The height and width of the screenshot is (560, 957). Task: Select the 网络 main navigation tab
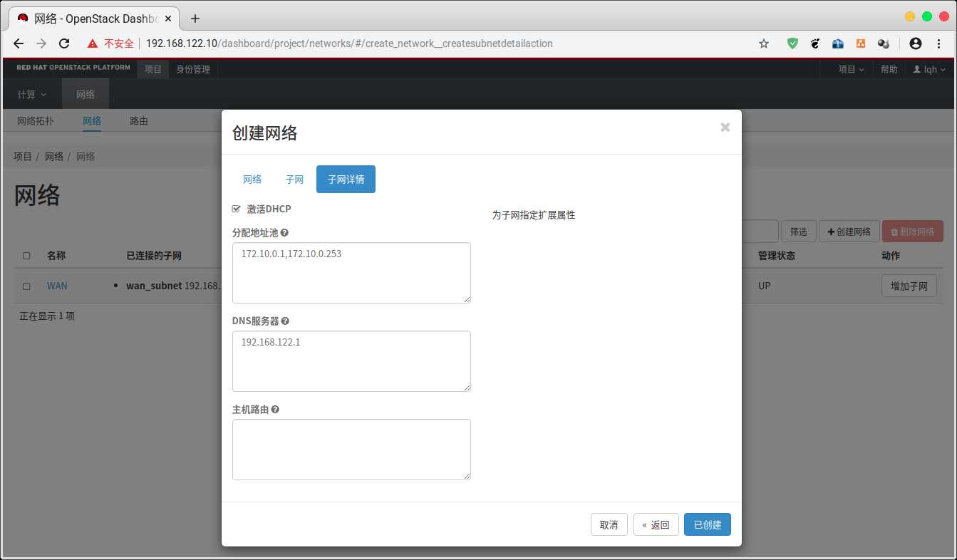(86, 94)
